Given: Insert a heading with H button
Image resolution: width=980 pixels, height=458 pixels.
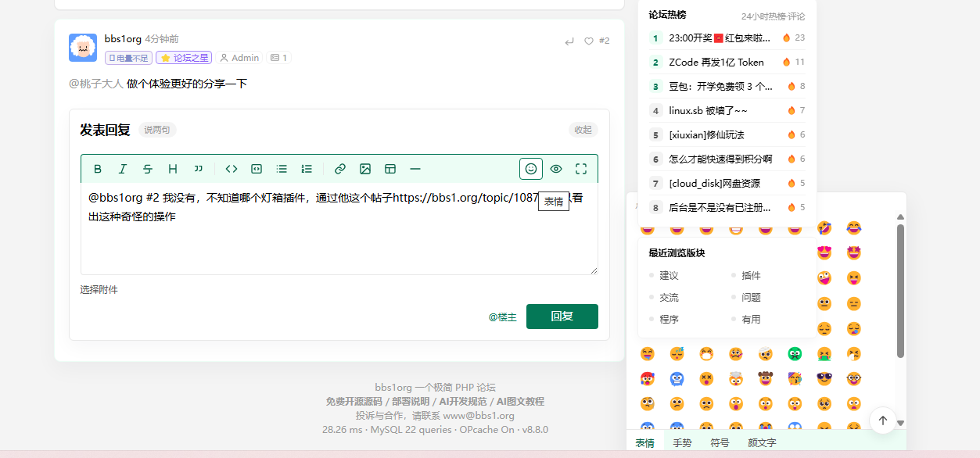Looking at the screenshot, I should click(173, 169).
